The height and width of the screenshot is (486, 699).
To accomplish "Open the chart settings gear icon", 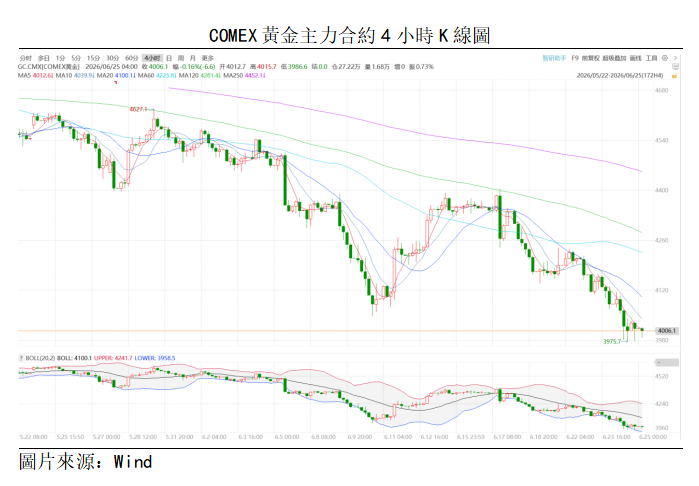I will click(665, 58).
